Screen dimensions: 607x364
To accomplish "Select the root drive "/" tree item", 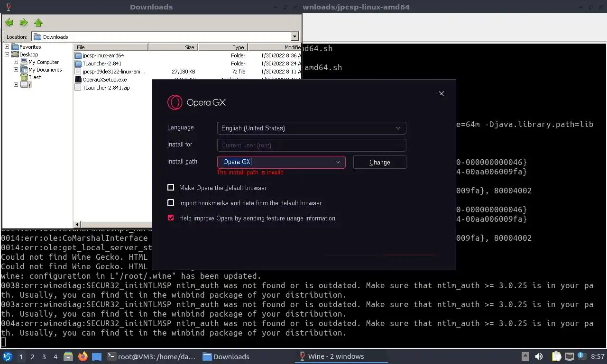I will [29, 85].
